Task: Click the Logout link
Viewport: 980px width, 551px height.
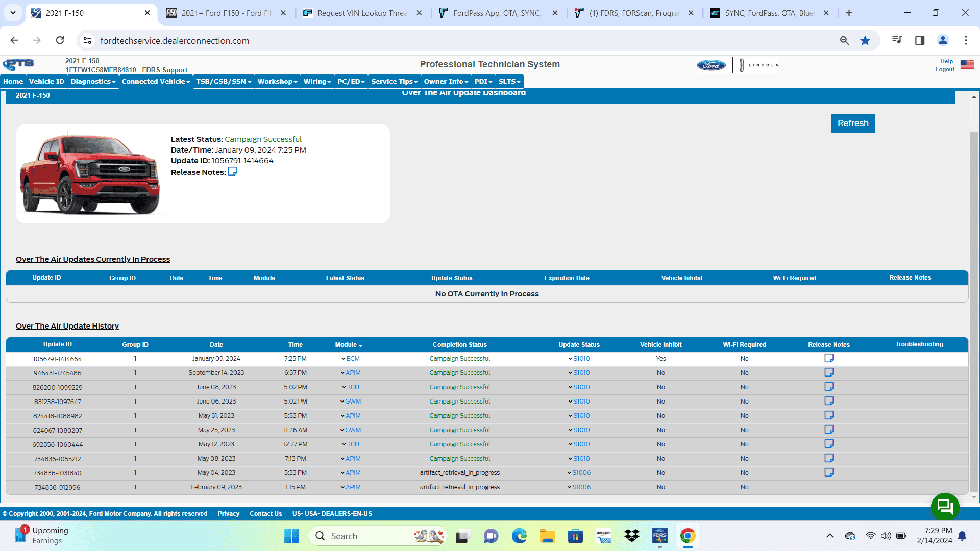Action: coord(945,70)
